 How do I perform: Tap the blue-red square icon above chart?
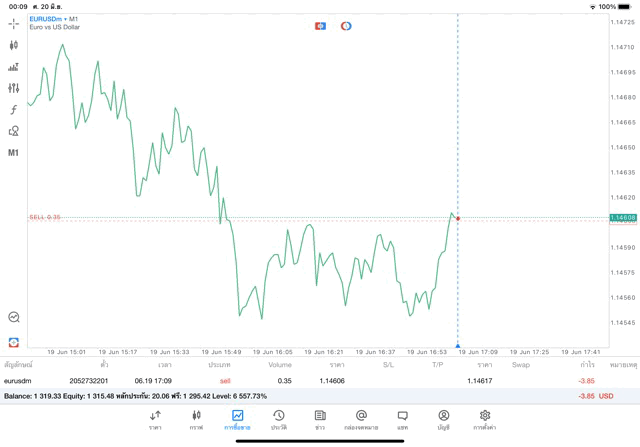(320, 26)
